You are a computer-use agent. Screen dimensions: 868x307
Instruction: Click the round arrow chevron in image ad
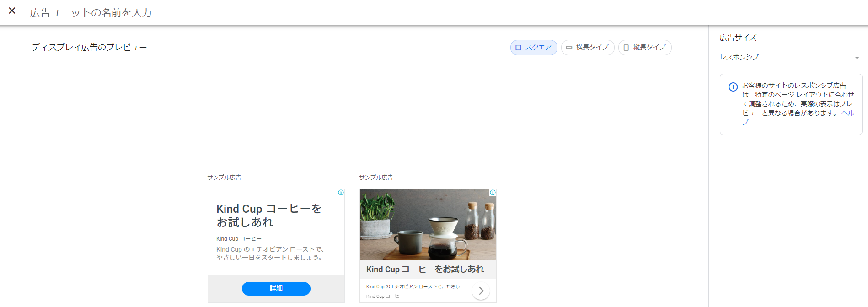pos(481,291)
